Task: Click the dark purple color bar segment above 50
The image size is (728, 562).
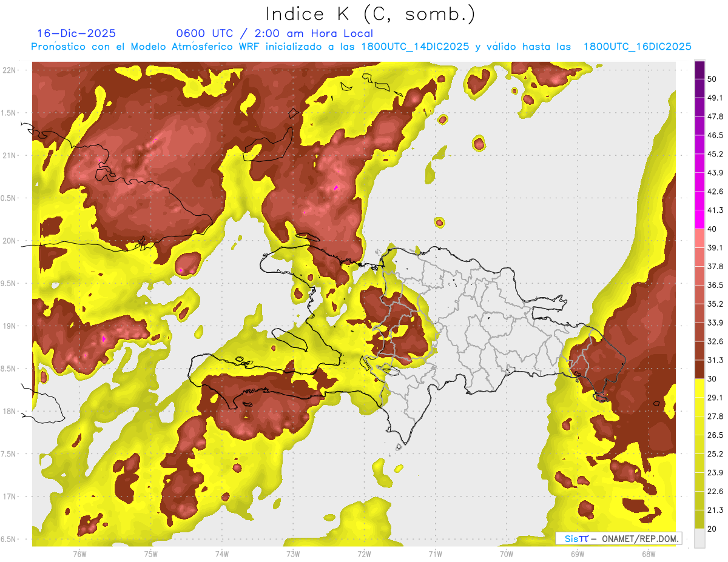Action: click(700, 70)
